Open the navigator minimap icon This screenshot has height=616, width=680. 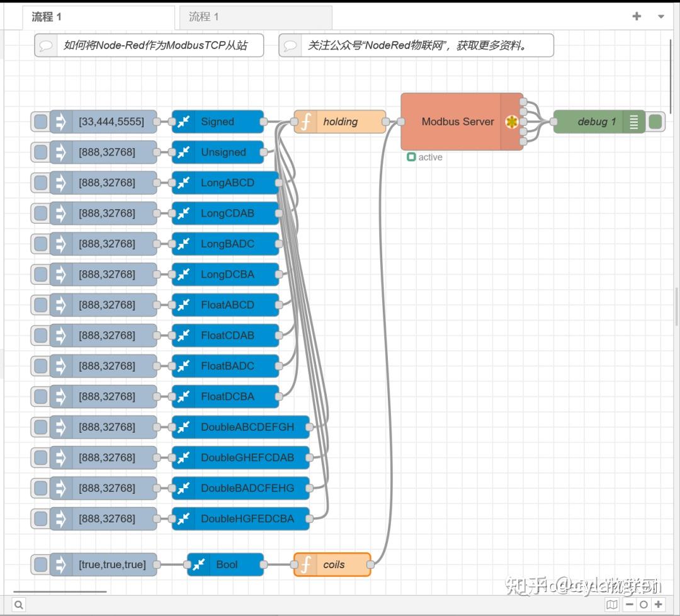point(611,604)
